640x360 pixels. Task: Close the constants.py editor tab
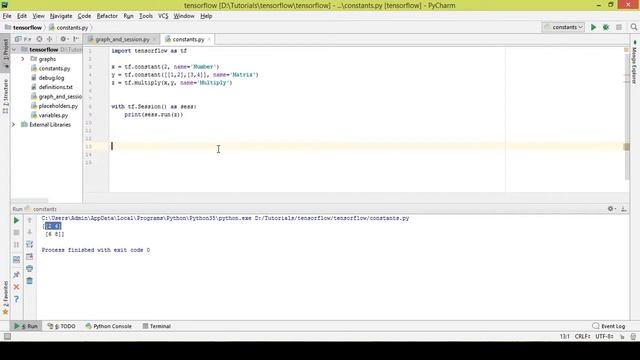(209, 40)
